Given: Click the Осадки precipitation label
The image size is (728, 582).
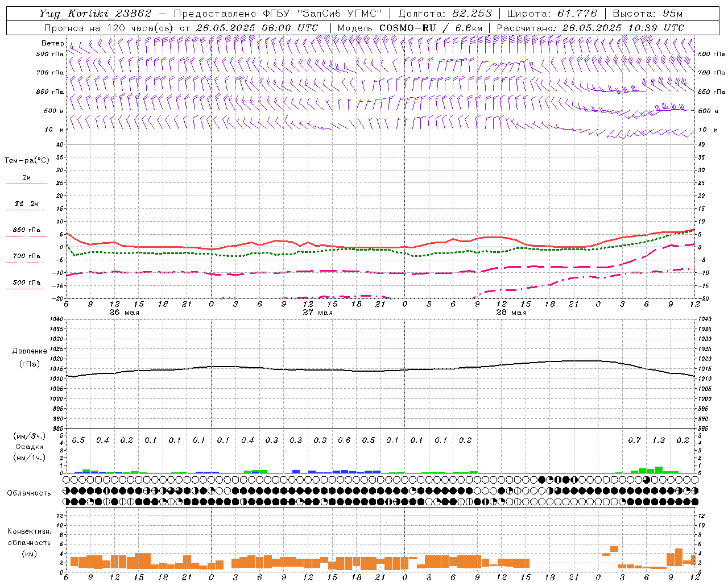Looking at the screenshot, I should (x=28, y=447).
